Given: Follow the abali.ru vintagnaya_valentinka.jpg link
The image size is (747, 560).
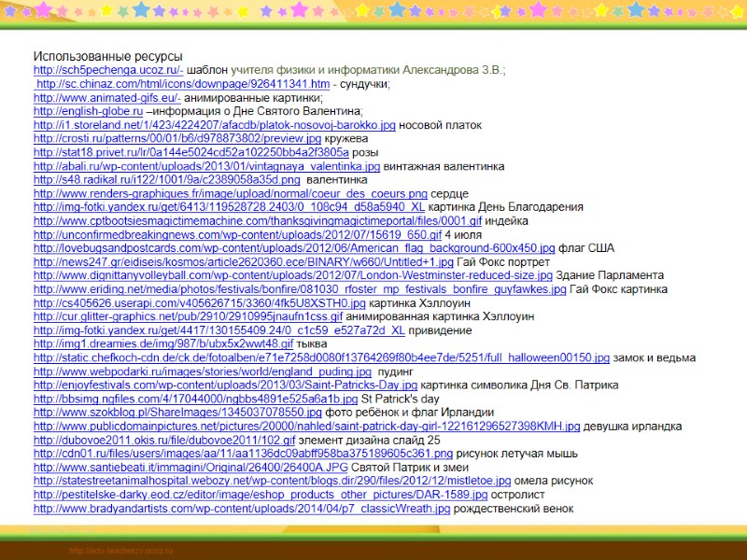Looking at the screenshot, I should point(206,166).
